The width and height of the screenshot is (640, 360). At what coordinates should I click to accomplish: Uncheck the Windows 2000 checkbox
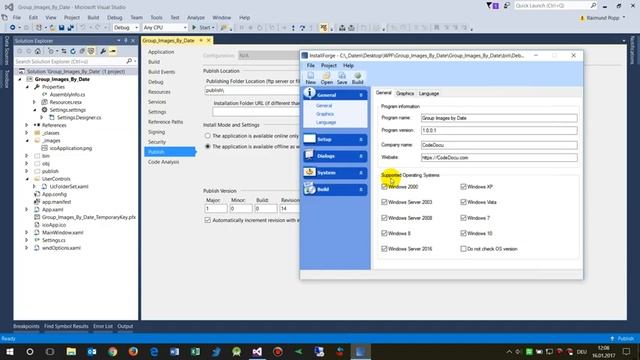coord(384,187)
